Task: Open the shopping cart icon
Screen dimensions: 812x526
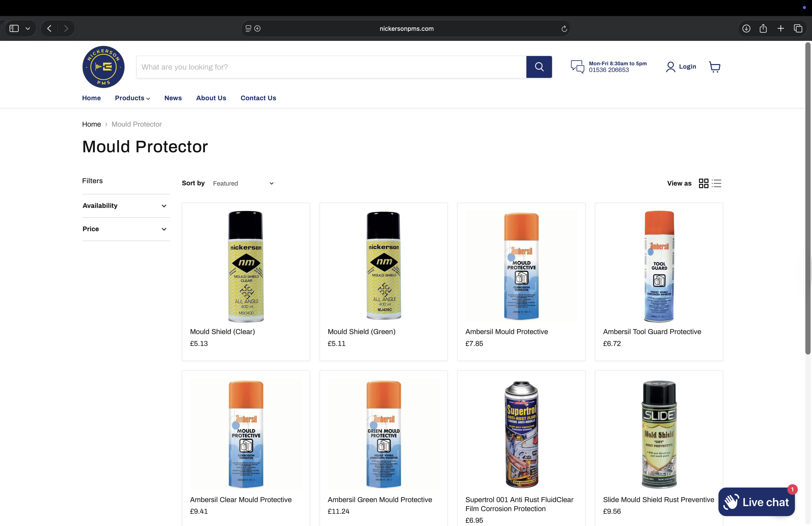Action: pos(715,67)
